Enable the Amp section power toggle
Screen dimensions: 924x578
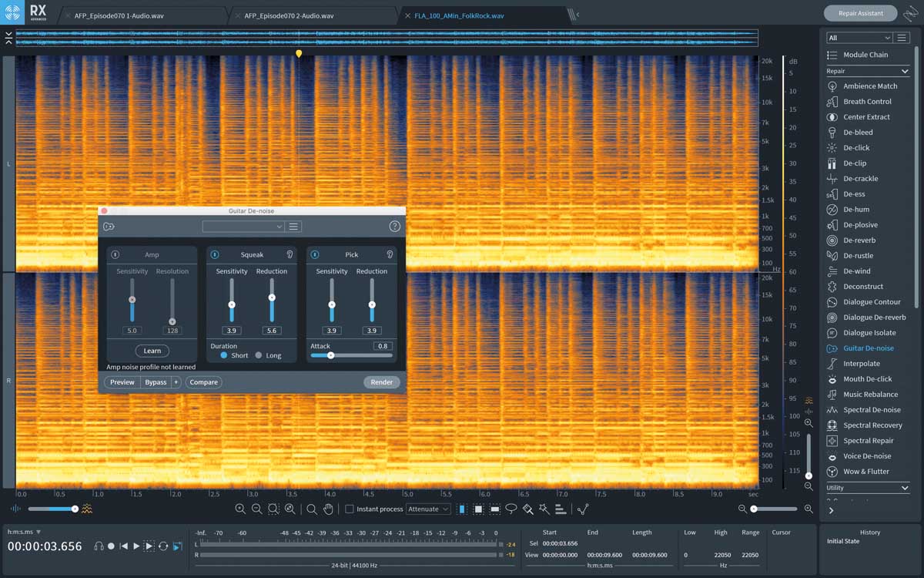(115, 254)
